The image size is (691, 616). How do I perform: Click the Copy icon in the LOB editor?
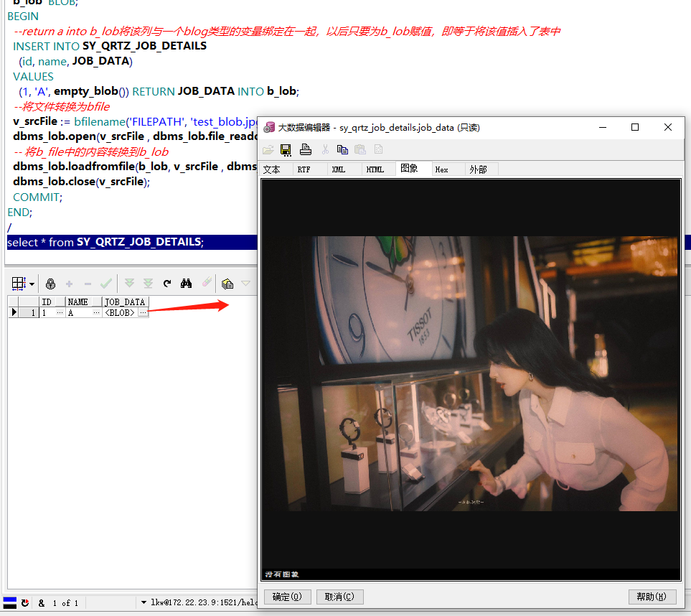(x=342, y=149)
